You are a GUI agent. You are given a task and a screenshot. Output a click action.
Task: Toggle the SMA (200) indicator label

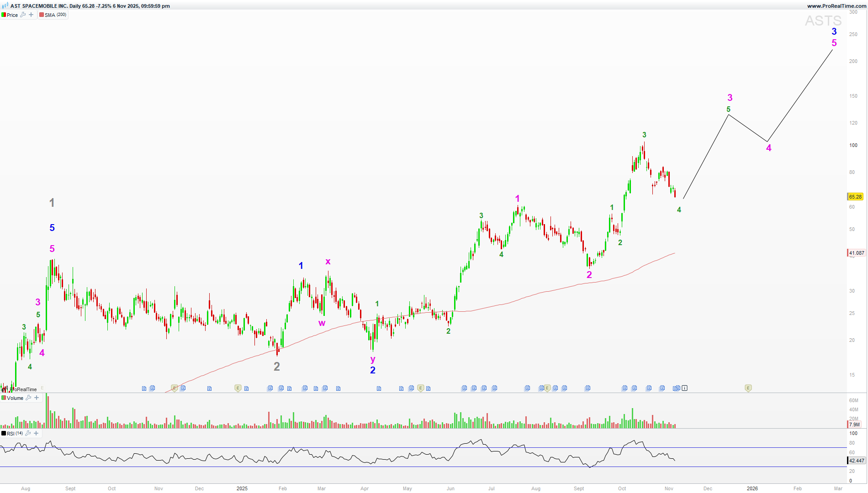coord(53,15)
